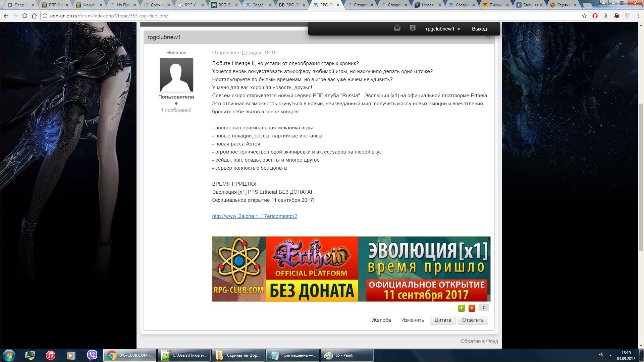Screen dimensions: 644x362
Task: Click the Сегодня, 18:19 post timestamp
Action: (x=259, y=53)
